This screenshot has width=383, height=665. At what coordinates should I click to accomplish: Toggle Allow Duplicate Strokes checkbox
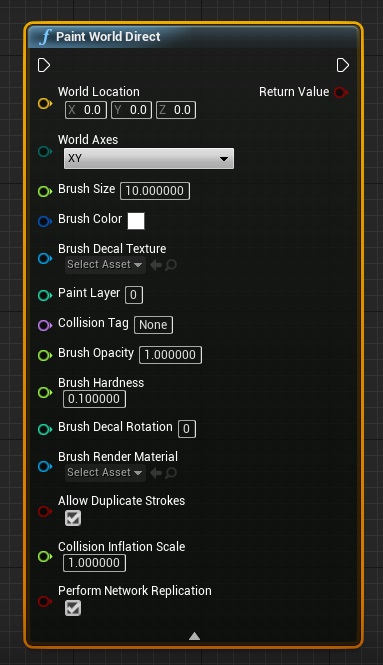[73, 518]
